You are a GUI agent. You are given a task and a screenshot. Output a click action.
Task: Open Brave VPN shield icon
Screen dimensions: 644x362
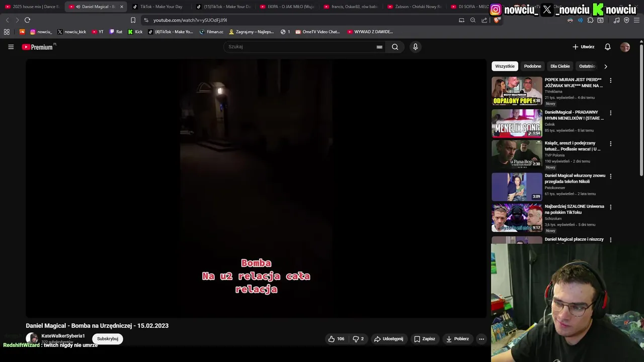[626, 20]
